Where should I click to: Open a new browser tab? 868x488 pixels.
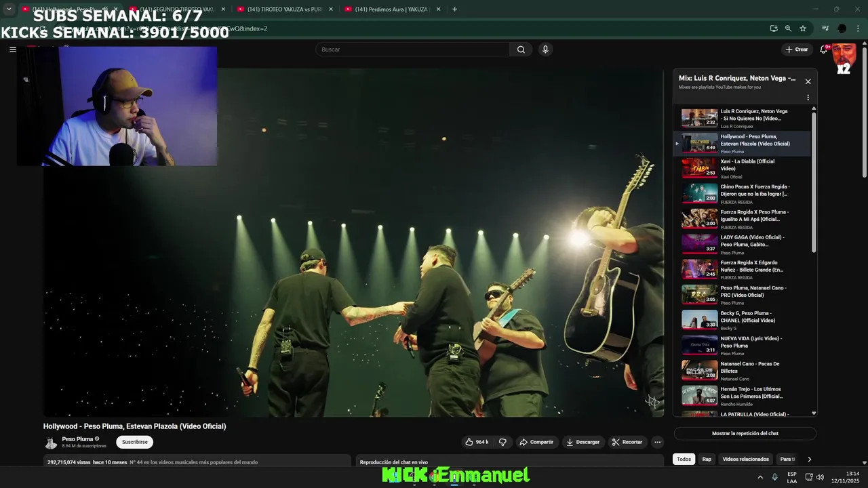454,9
